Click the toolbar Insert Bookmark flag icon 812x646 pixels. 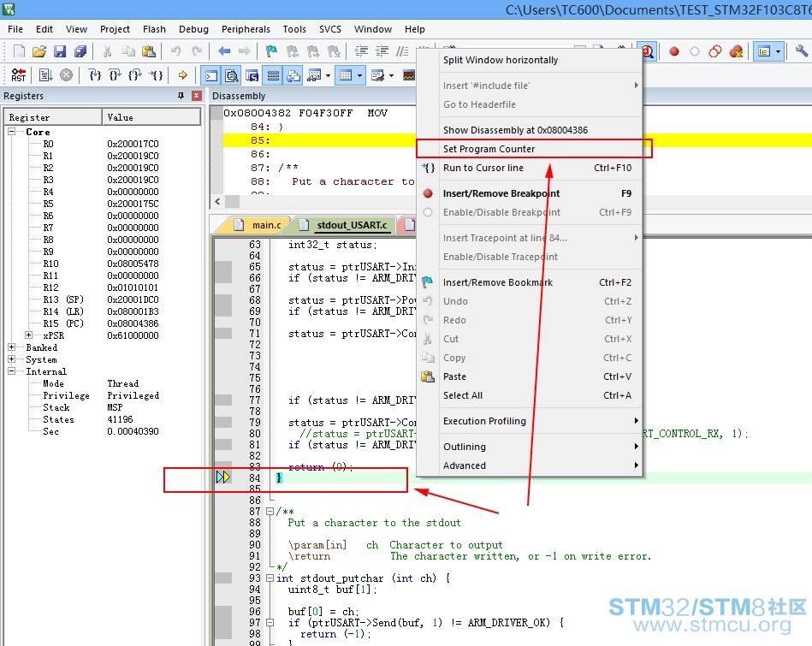click(x=271, y=50)
